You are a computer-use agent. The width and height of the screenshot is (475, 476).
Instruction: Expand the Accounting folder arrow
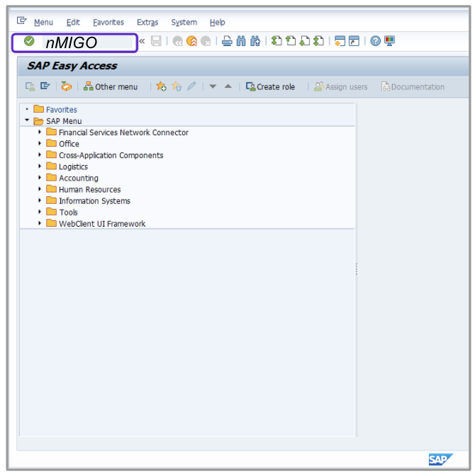(40, 178)
